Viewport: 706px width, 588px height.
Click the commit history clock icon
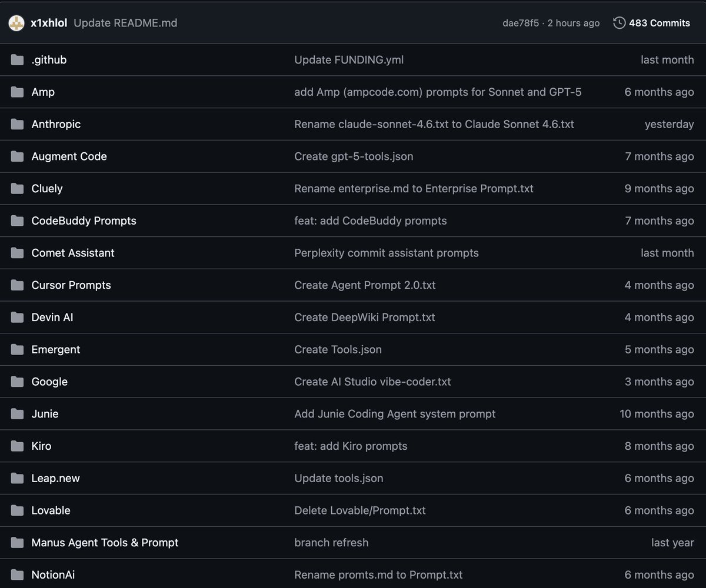coord(619,23)
